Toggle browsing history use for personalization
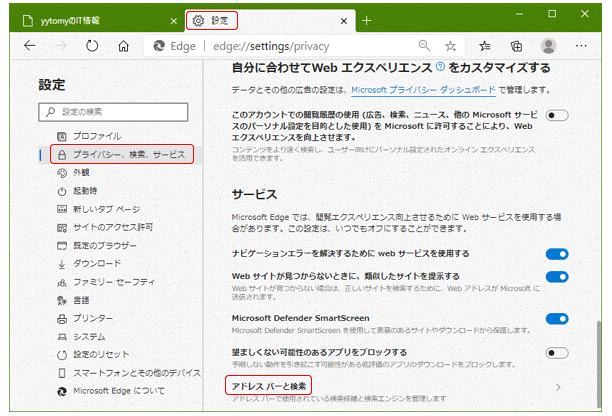The width and height of the screenshot is (612, 416). [557, 117]
